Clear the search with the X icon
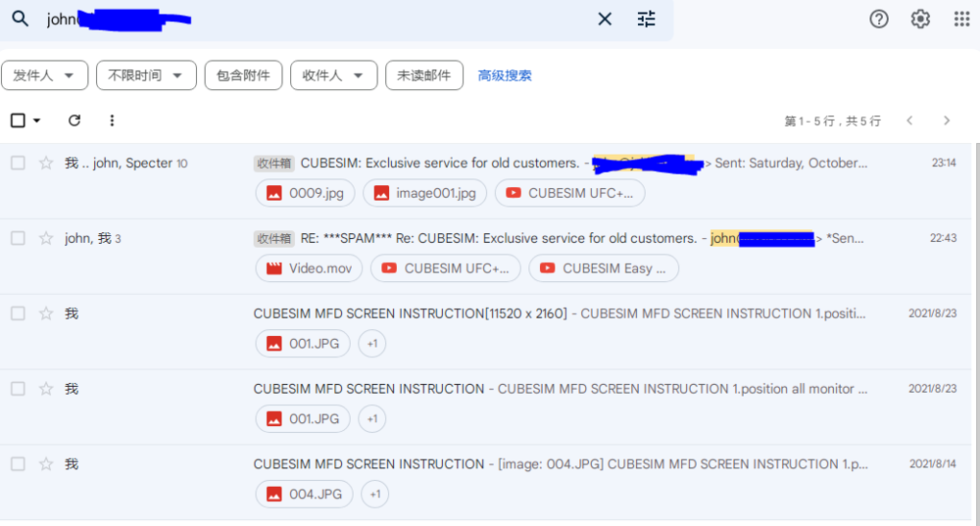The image size is (980, 526). tap(605, 20)
